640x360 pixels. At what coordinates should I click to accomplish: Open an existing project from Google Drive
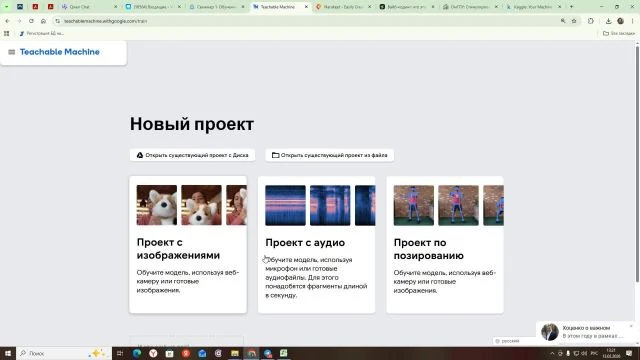coord(192,155)
